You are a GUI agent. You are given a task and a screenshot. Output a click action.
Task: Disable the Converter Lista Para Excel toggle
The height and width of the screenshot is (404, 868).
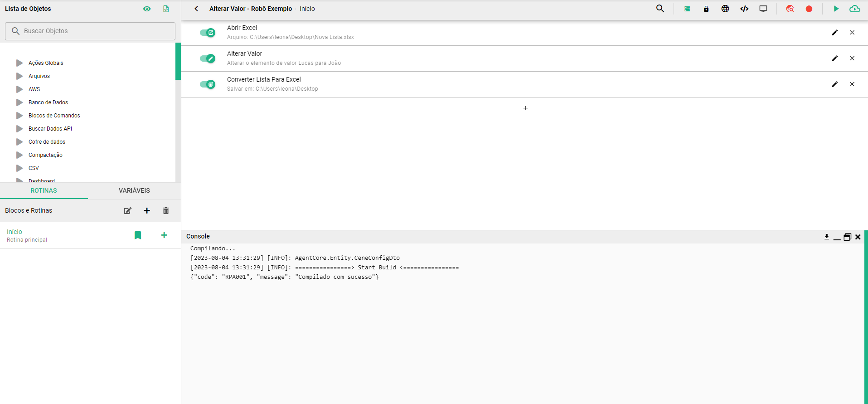click(x=208, y=84)
